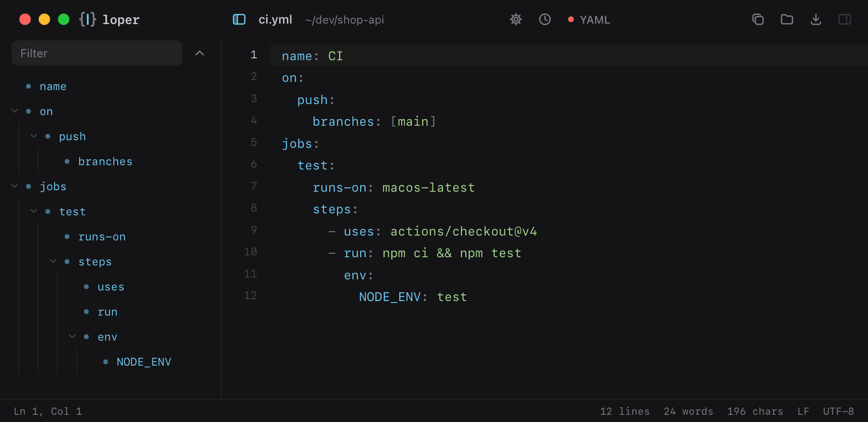868x422 pixels.
Task: Click 'NODE_ENV: test' code line
Action: tap(413, 297)
